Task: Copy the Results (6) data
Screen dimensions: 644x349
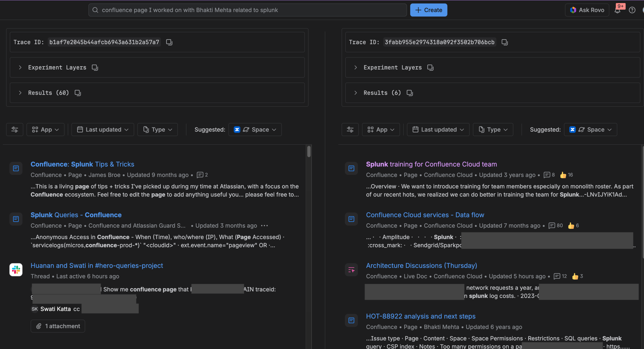Action: point(410,93)
